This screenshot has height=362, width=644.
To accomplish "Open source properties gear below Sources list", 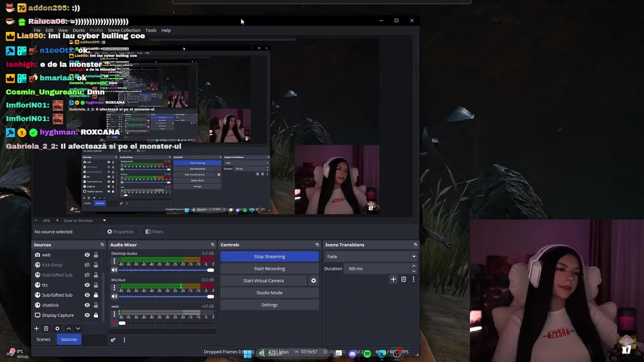I will coord(57,328).
